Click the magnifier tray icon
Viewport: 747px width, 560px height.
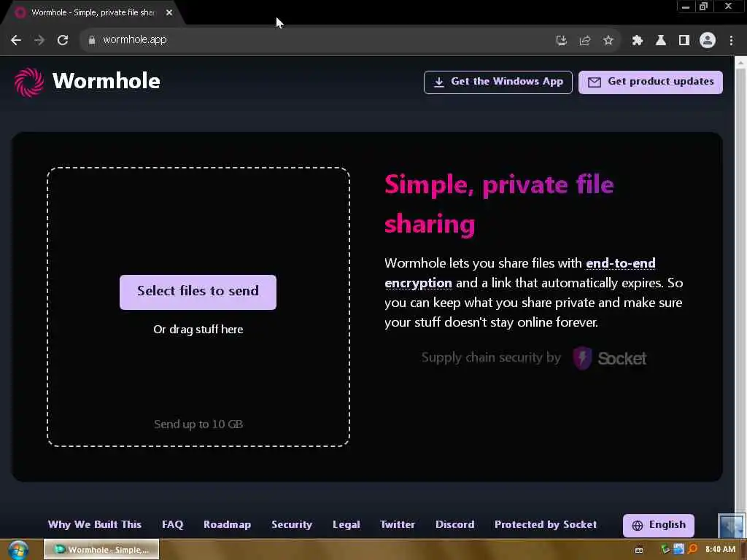click(x=693, y=549)
